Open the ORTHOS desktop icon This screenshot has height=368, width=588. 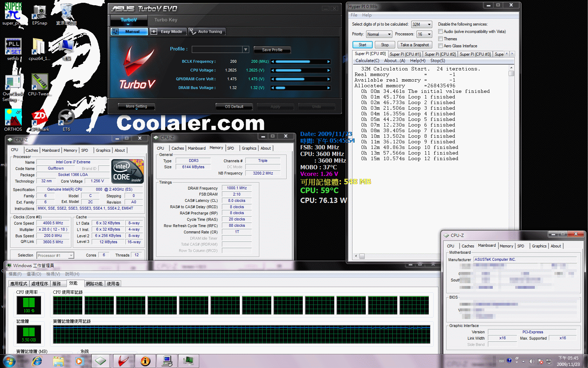tap(13, 120)
